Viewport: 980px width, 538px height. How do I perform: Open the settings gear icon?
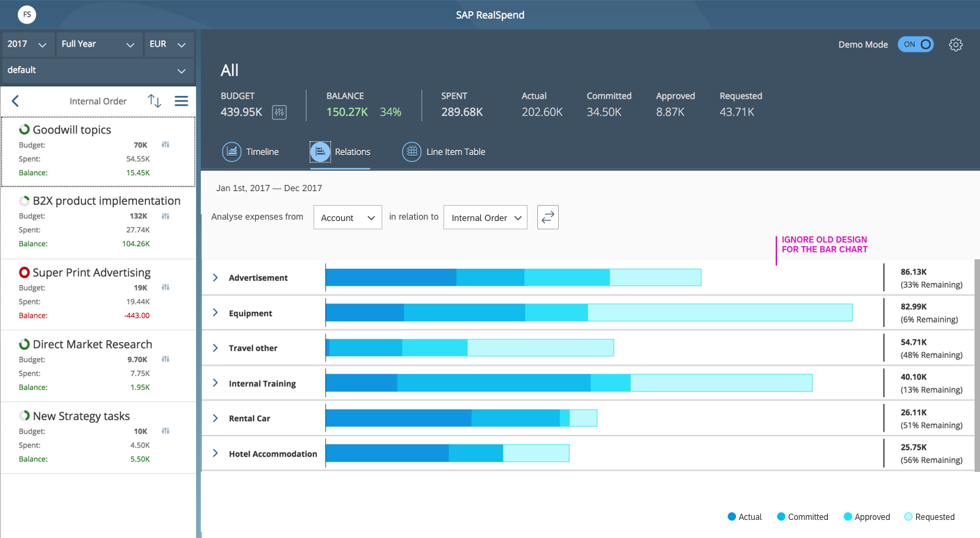956,44
